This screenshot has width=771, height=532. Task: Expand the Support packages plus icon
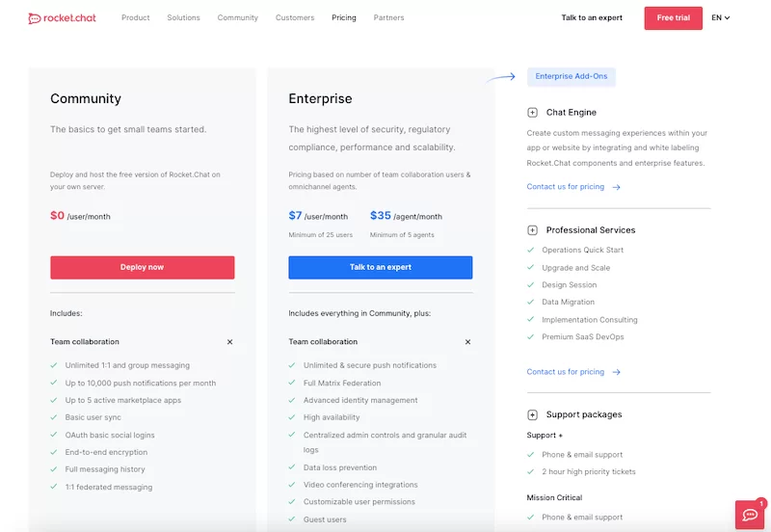pyautogui.click(x=532, y=415)
